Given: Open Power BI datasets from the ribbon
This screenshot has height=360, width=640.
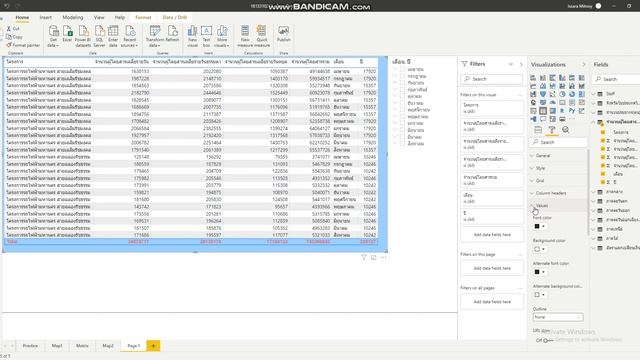Looking at the screenshot, I should pyautogui.click(x=83, y=36).
